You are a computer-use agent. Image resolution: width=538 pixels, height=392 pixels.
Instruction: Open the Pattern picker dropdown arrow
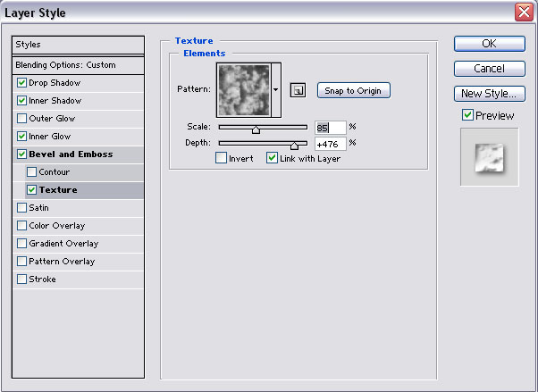[x=276, y=90]
